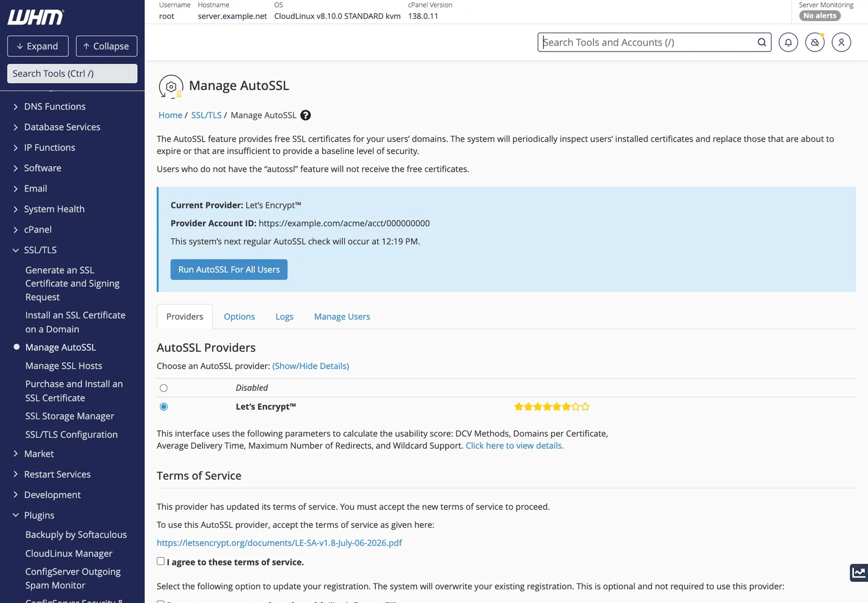Open Manage SSL Hosts in sidebar

coord(64,366)
